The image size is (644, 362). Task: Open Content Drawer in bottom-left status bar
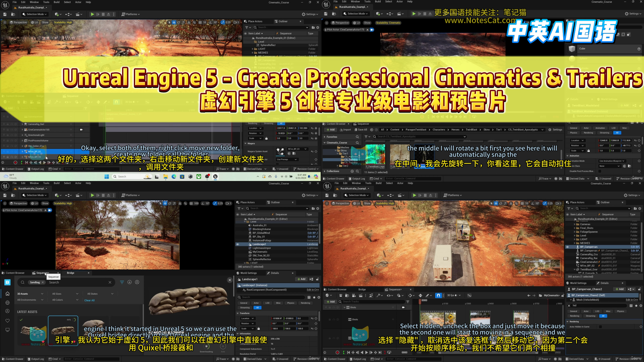coord(12,359)
